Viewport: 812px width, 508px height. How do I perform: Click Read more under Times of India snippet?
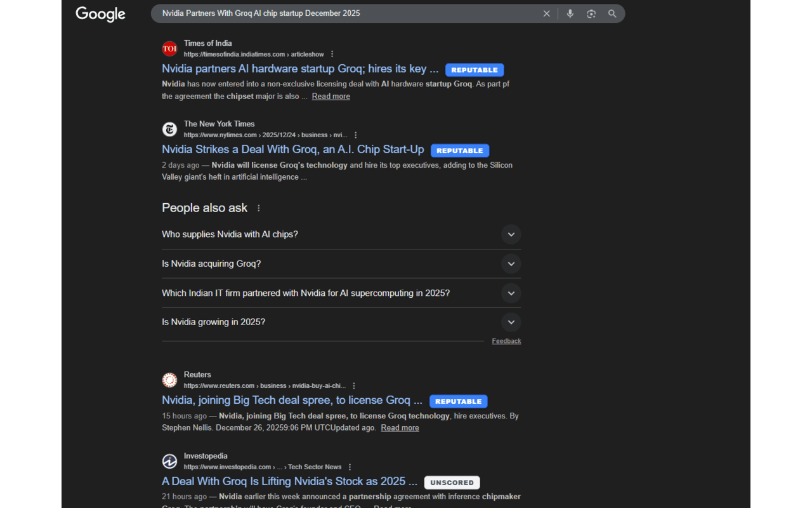point(331,97)
